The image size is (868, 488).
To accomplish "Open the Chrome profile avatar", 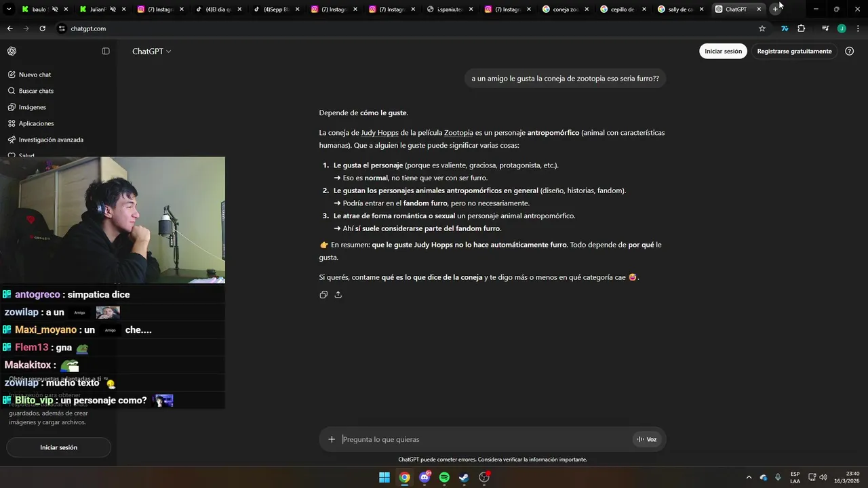I will coord(842,28).
